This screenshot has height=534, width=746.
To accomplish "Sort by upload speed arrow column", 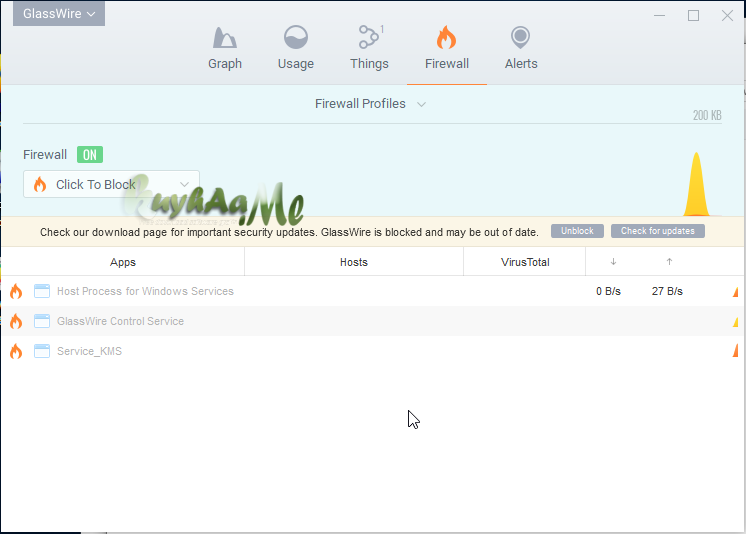I will [669, 261].
